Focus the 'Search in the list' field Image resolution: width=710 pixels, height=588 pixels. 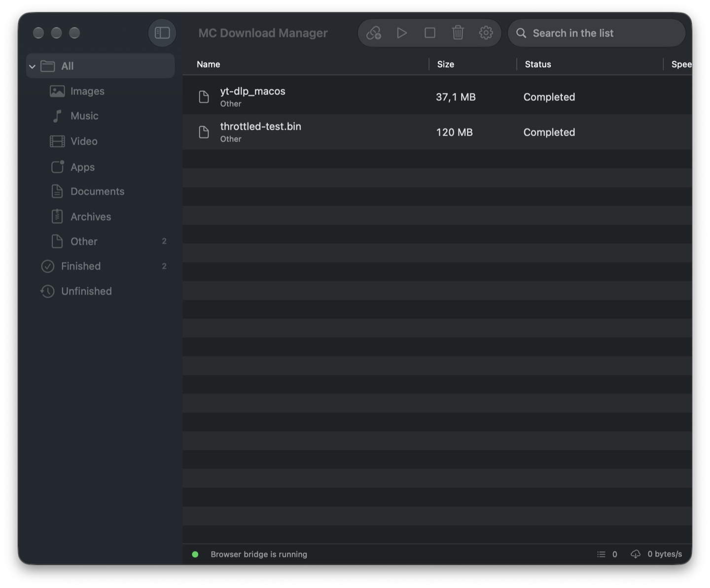click(x=597, y=33)
